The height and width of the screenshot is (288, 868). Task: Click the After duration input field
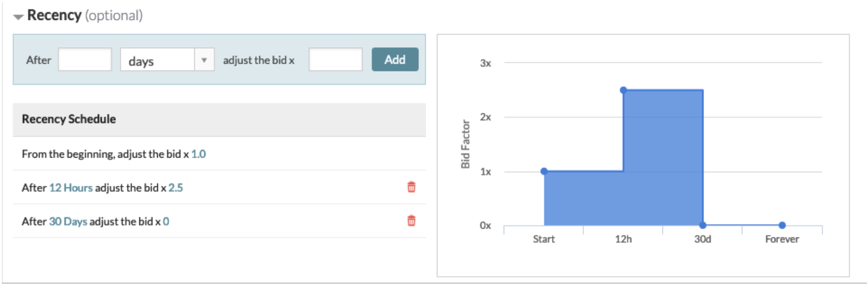[84, 59]
